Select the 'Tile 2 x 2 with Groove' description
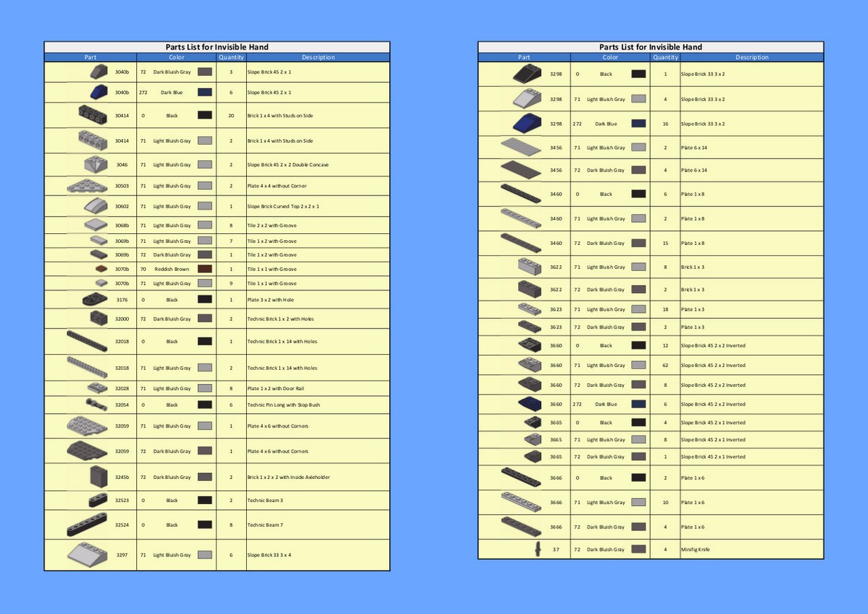 (x=271, y=225)
